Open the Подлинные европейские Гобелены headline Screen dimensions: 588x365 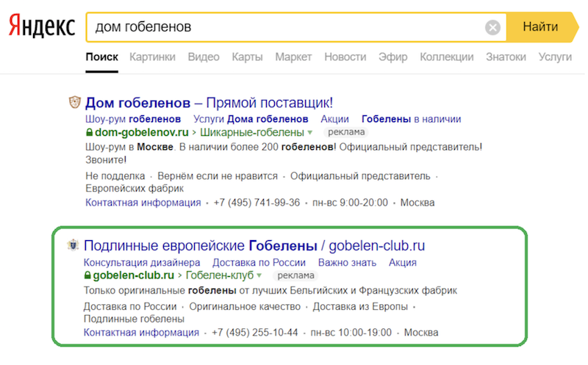point(254,246)
